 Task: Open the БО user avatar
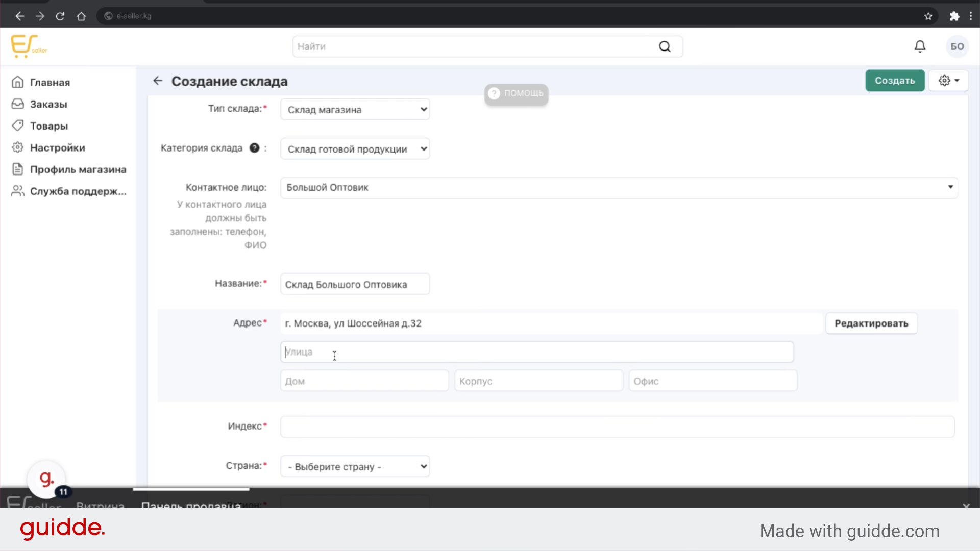pos(957,46)
